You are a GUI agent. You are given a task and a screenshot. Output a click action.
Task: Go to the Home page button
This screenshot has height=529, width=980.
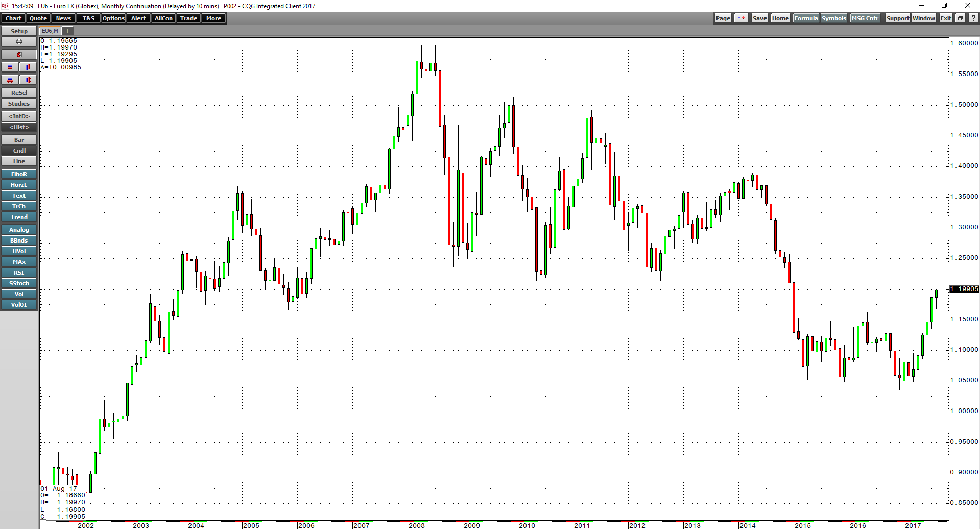tap(780, 18)
